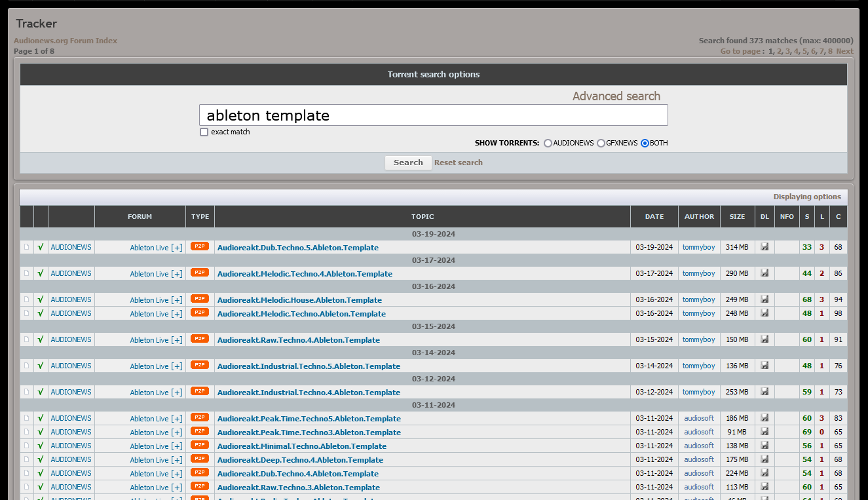Click [+] beside Ableton Live for Audioreakt.Melodic.House
Image resolution: width=868 pixels, height=500 pixels.
click(177, 300)
